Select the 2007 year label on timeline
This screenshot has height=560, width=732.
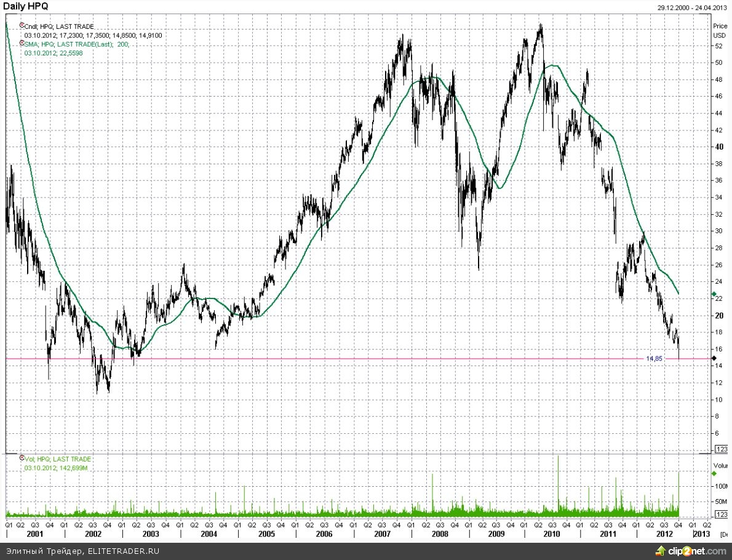[x=382, y=534]
